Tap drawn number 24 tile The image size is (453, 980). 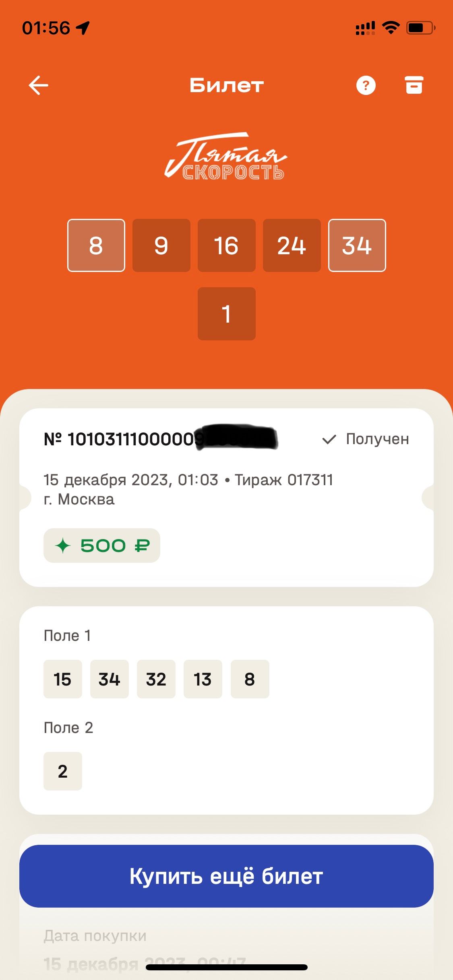[292, 245]
